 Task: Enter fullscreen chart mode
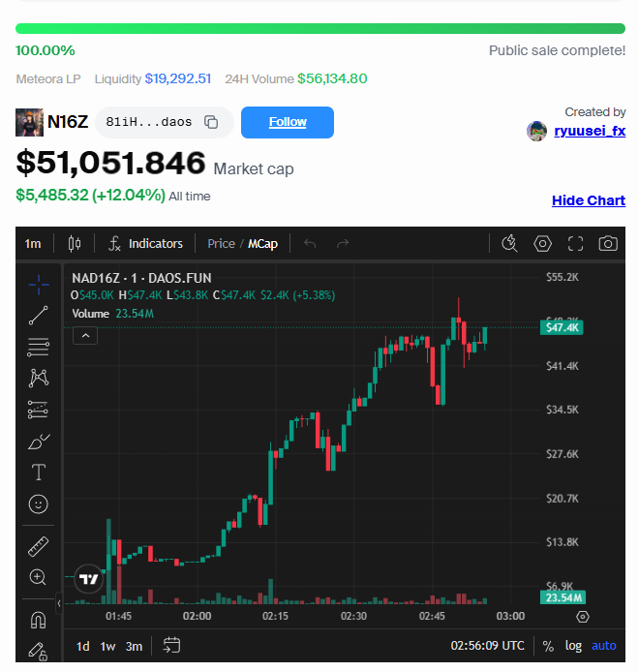pyautogui.click(x=575, y=243)
